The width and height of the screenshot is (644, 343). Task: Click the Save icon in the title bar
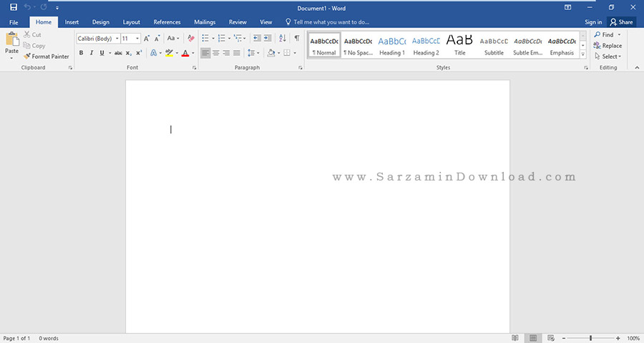tap(14, 7)
